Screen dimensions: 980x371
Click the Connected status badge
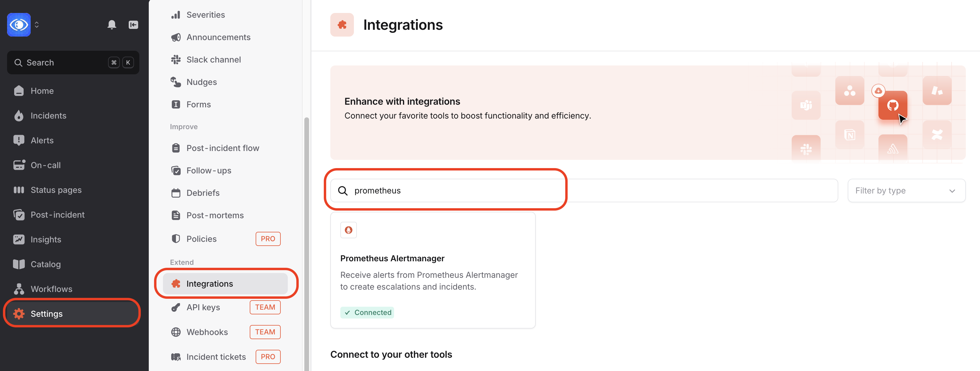[x=367, y=313]
